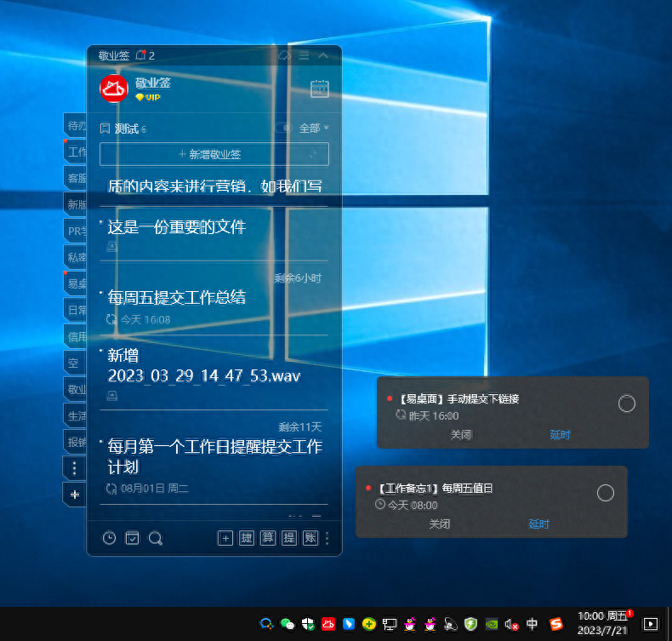Open the calendar icon beside the profile
Viewport: 672px width, 641px height.
(x=320, y=89)
